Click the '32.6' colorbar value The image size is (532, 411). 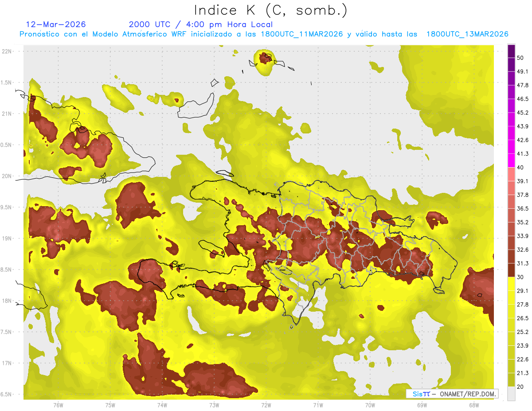523,250
